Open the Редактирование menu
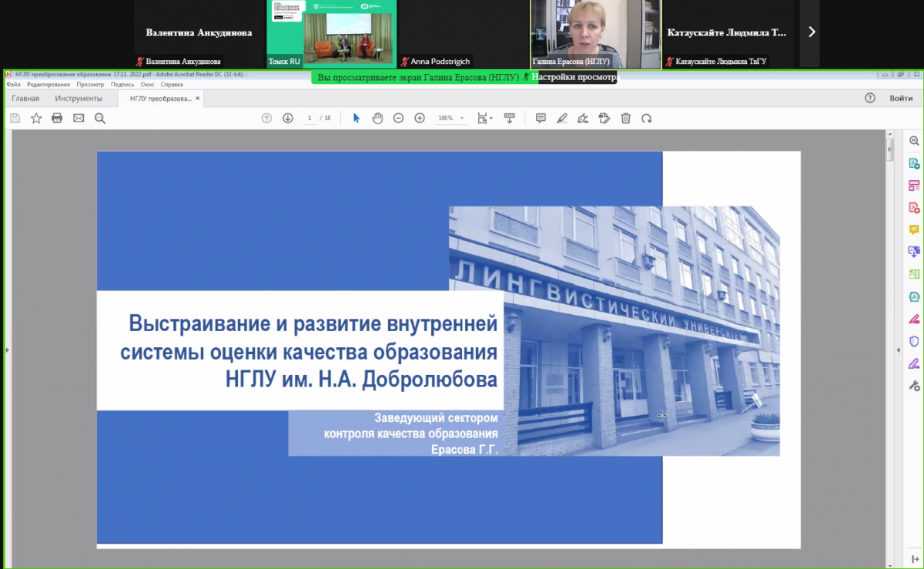The width and height of the screenshot is (924, 569). (x=49, y=84)
